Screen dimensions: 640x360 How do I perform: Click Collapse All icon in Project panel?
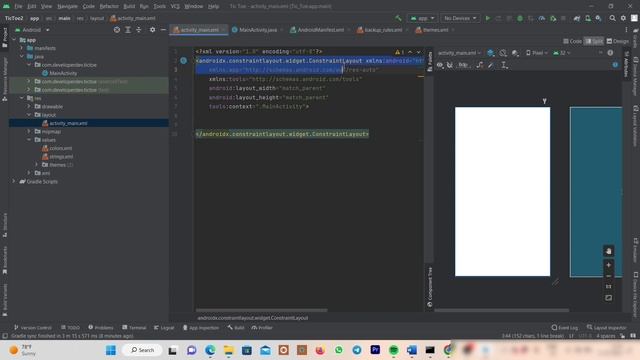[x=138, y=30]
